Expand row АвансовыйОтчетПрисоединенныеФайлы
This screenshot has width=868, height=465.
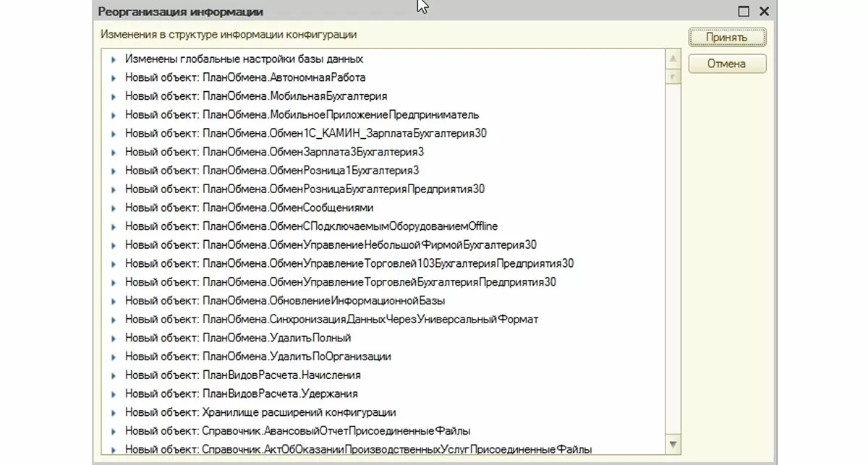click(114, 432)
